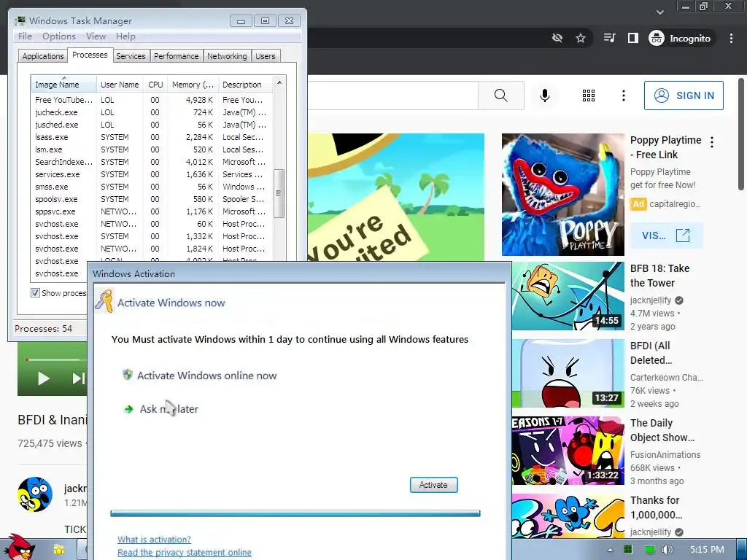Click the volume speaker tray icon
The width and height of the screenshot is (747, 560).
tap(667, 550)
